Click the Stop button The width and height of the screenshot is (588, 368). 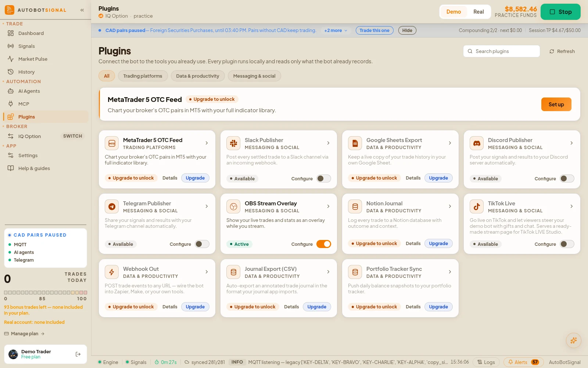click(x=560, y=12)
